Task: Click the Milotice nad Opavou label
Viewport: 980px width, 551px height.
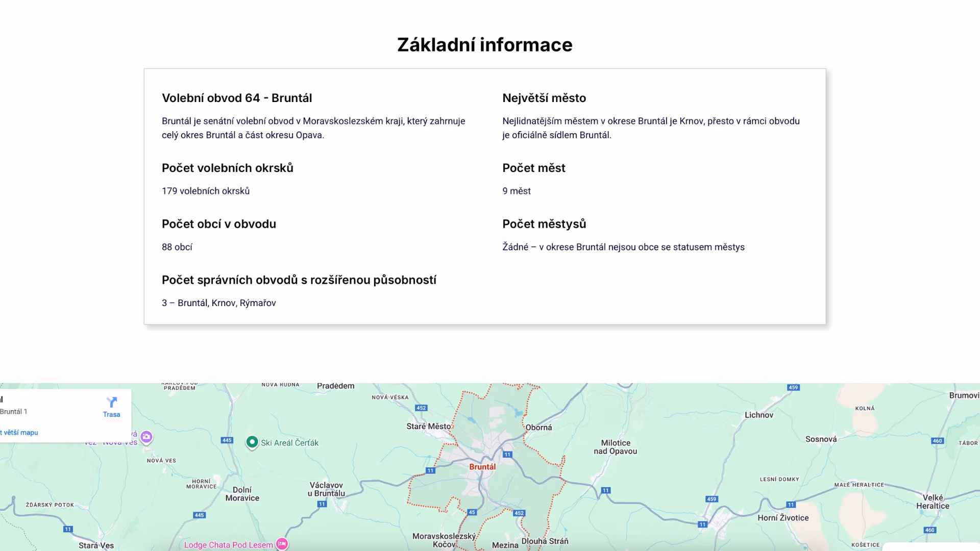Action: tap(617, 446)
